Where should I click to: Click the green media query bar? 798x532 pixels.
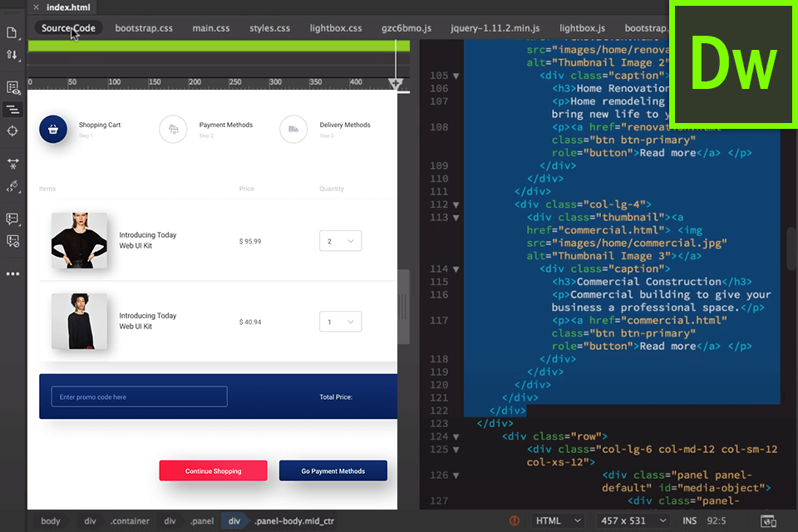point(219,46)
